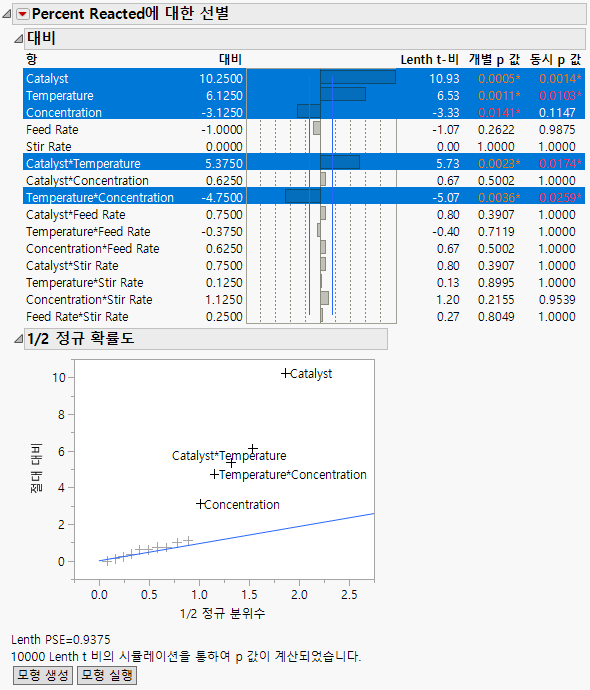Click the 개별 p 값 column header
The image size is (590, 690).
(x=494, y=59)
